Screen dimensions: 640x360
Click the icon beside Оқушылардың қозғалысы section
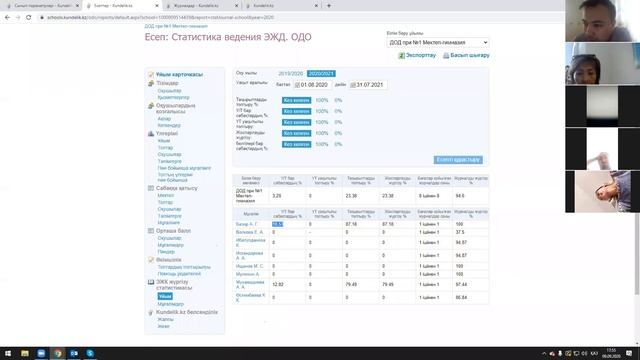[x=151, y=106]
